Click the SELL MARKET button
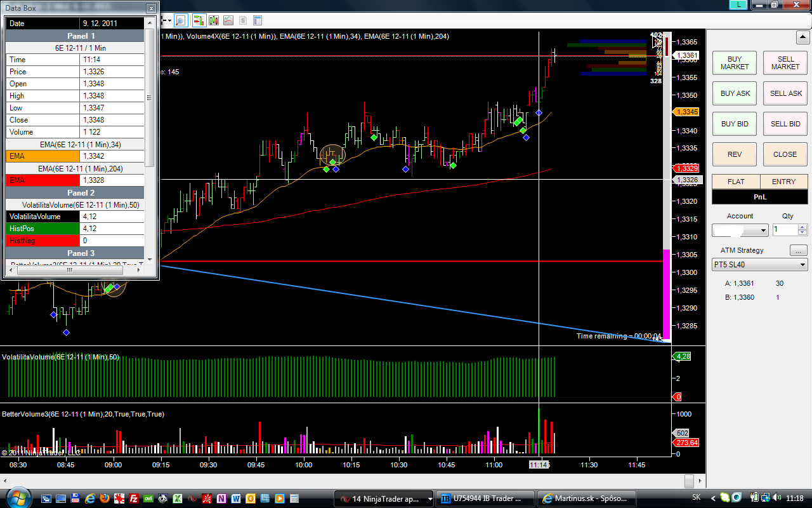This screenshot has height=508, width=812. click(x=785, y=63)
